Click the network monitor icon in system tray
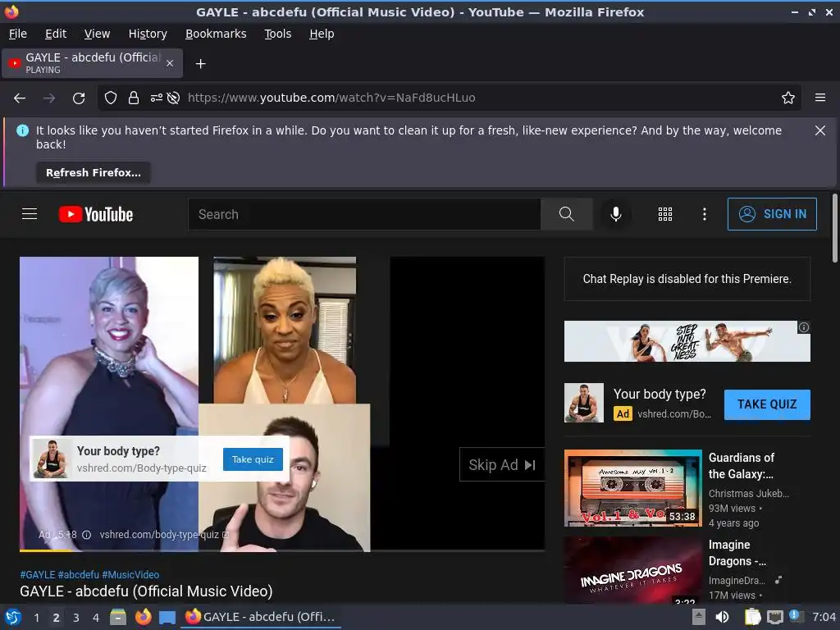The width and height of the screenshot is (840, 630). click(774, 617)
